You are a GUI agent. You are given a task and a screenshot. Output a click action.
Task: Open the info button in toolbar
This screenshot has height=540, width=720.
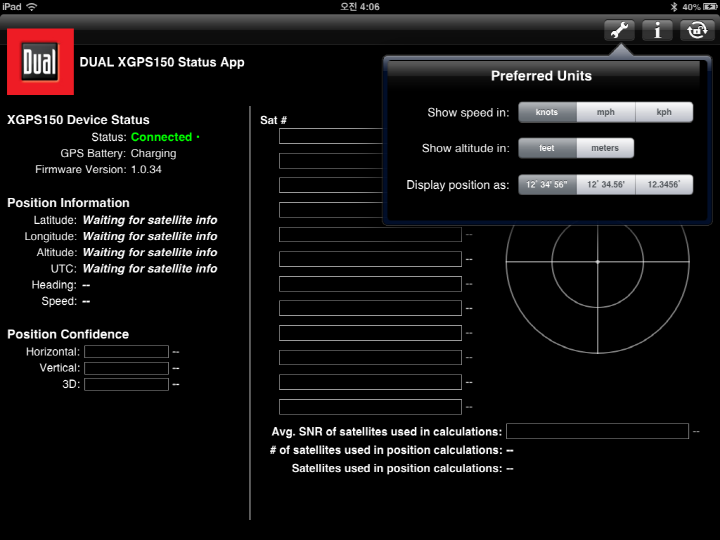(658, 31)
